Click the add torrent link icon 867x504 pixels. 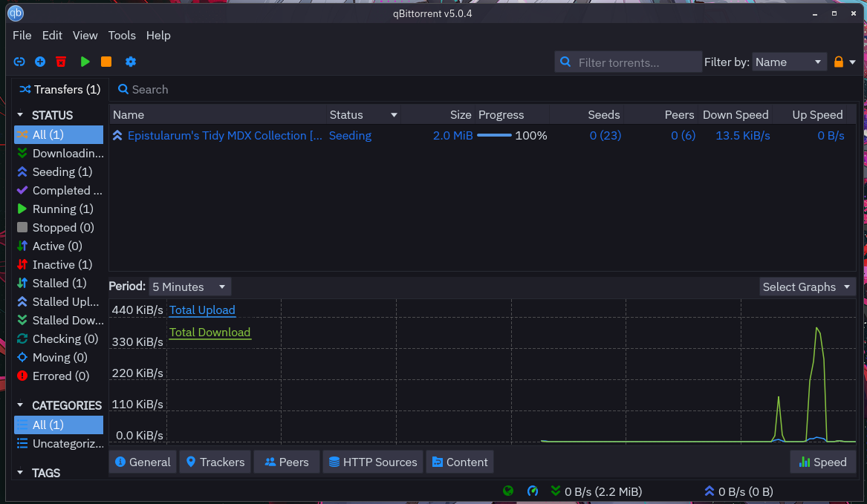click(19, 62)
